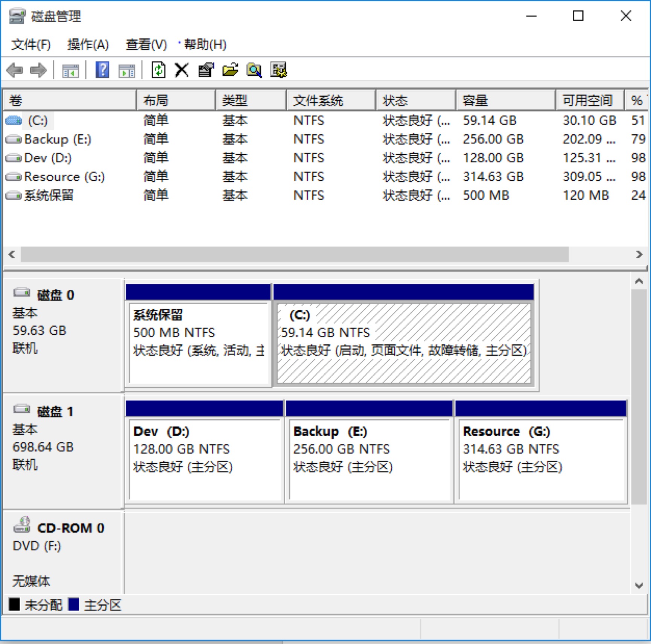
Task: Open the 操作(A) menu
Action: click(88, 44)
